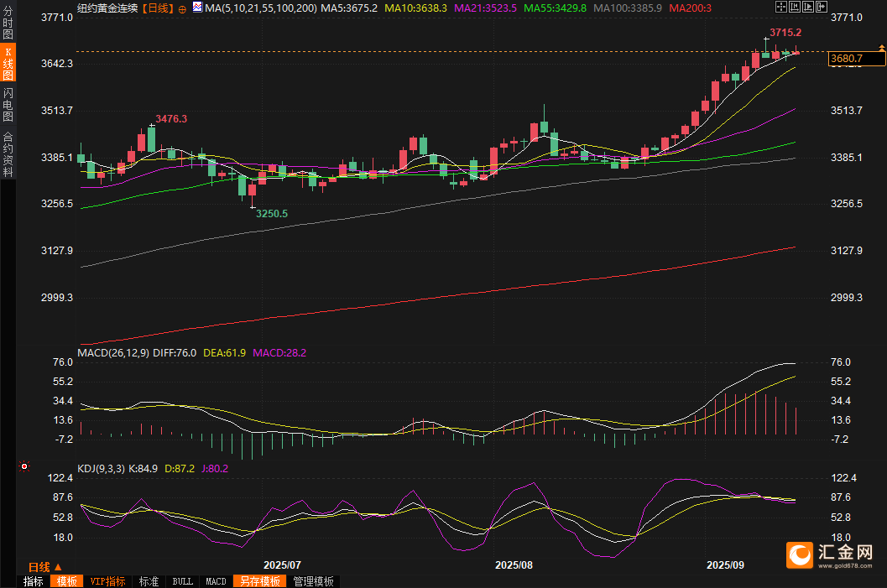Click 另存模板 to save template
This screenshot has width=887, height=588.
(259, 581)
